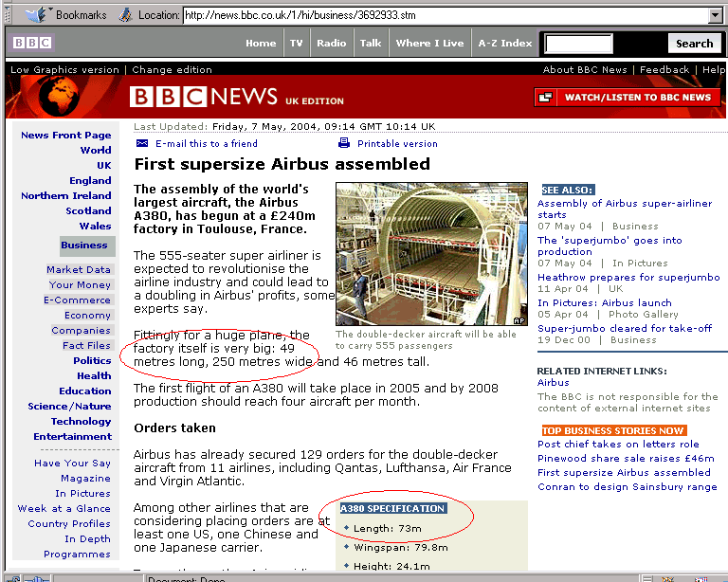The height and width of the screenshot is (582, 728).
Task: Open Magazine in sidebar
Action: pos(85,479)
